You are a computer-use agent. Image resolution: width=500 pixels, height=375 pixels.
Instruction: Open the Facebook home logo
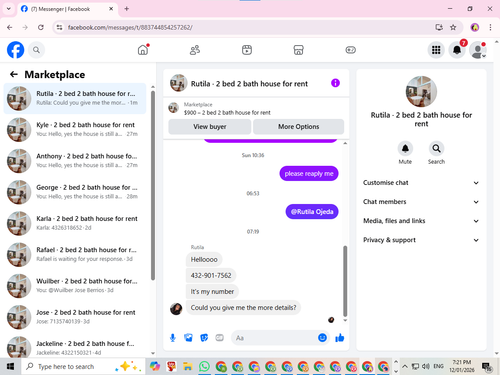[16, 50]
